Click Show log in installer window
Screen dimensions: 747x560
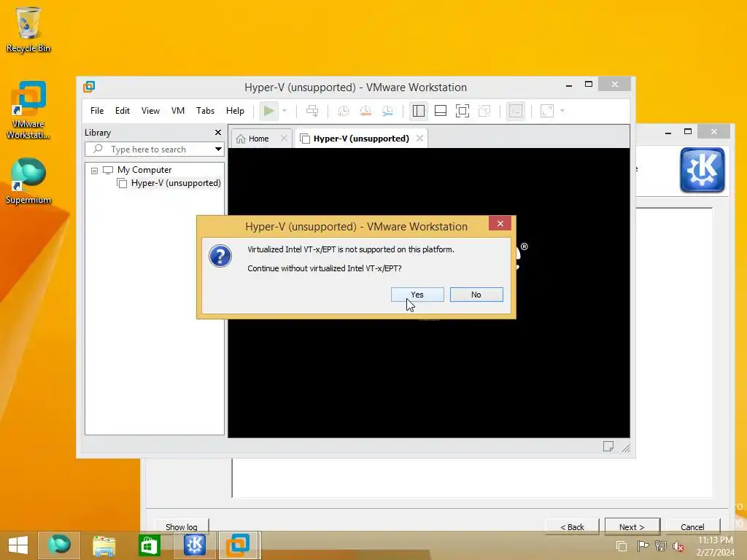[x=182, y=526]
